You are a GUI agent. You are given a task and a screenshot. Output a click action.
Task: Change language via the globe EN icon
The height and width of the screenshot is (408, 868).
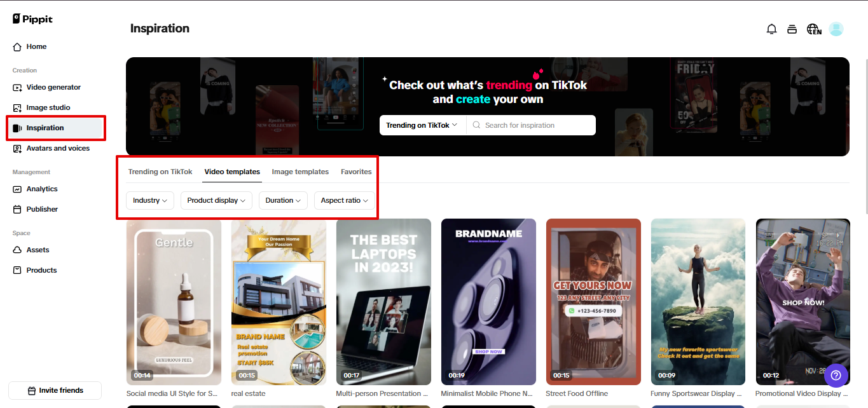(814, 29)
